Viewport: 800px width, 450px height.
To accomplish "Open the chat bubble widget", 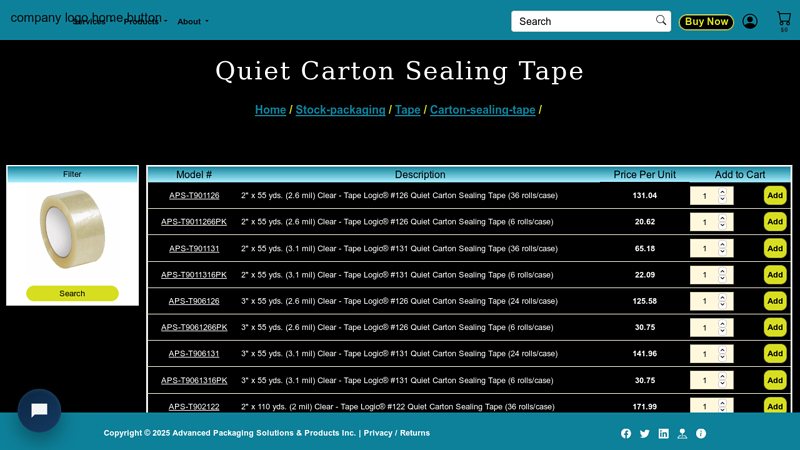I will click(x=39, y=411).
